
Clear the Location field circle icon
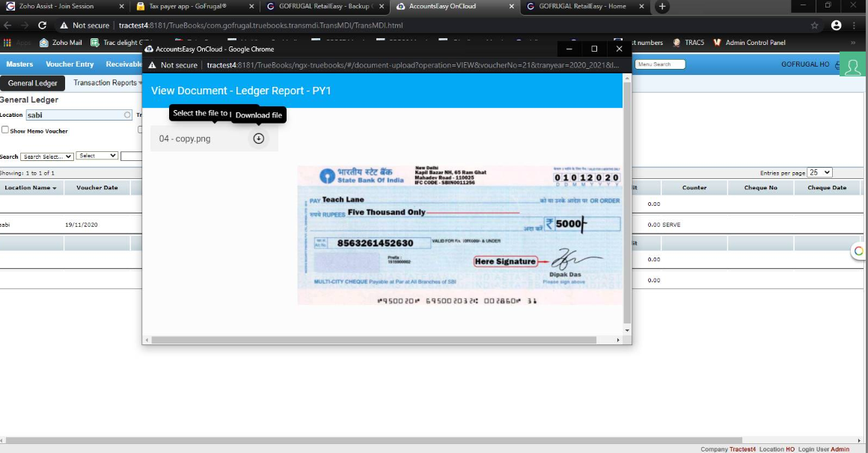pyautogui.click(x=127, y=115)
